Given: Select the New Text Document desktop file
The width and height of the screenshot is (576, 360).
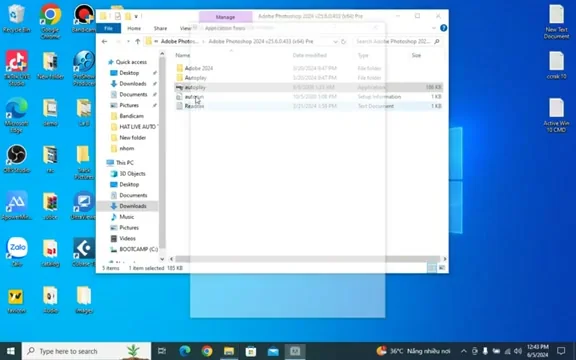Looking at the screenshot, I should (557, 21).
